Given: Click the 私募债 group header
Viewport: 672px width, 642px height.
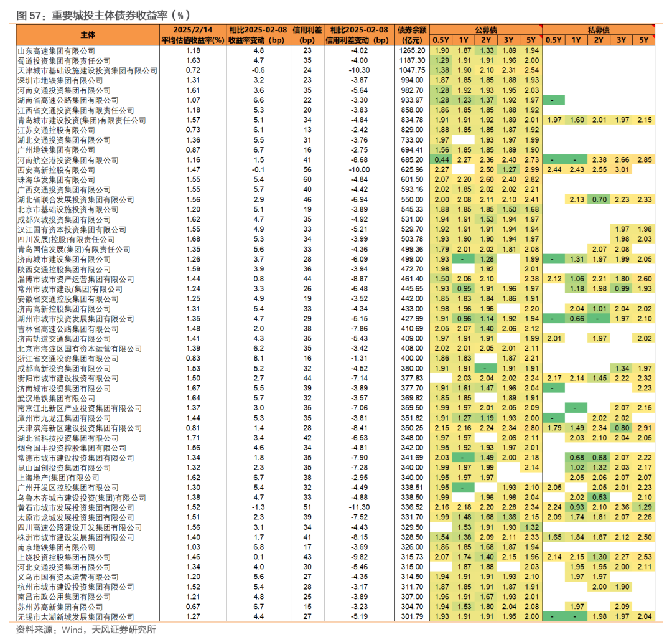Looking at the screenshot, I should pos(599,30).
